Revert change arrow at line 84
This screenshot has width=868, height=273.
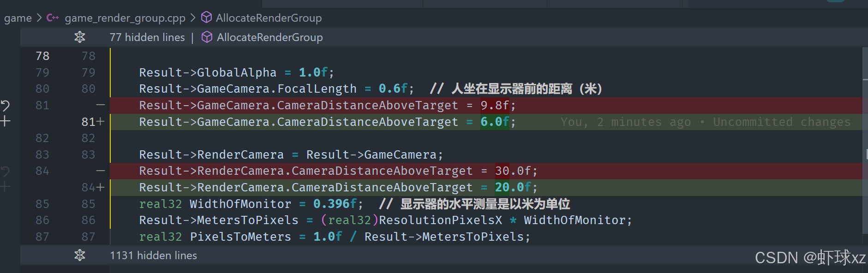coord(5,171)
